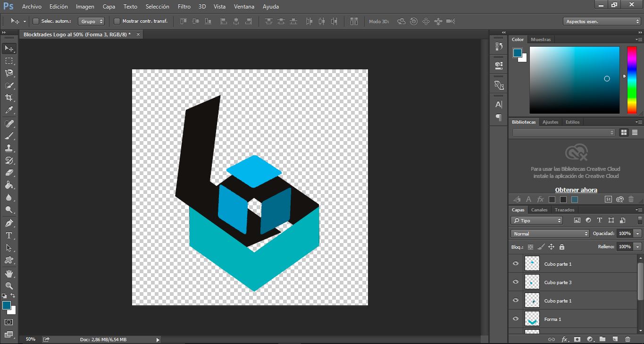Open the Bibliotecas library selection dropdown
The image size is (644, 344).
[564, 133]
